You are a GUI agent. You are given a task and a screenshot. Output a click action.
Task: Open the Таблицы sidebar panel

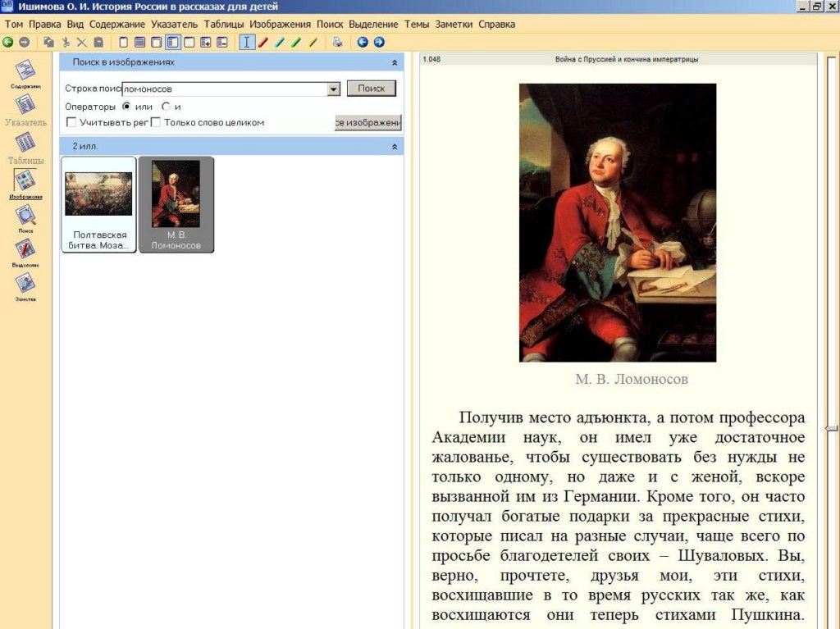click(25, 148)
